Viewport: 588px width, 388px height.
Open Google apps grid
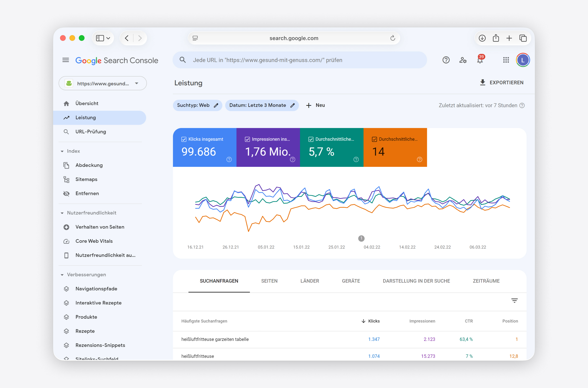click(x=506, y=60)
